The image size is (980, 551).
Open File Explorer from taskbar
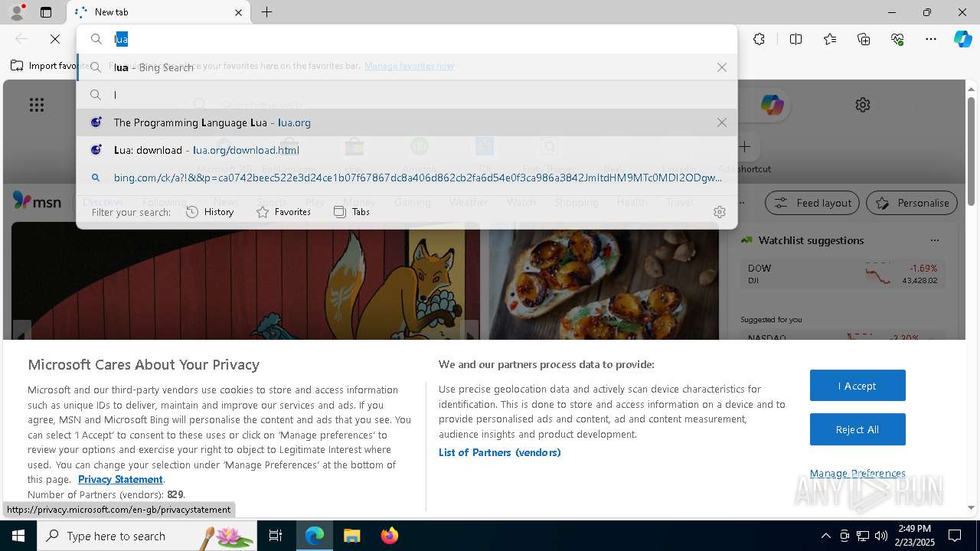coord(351,536)
